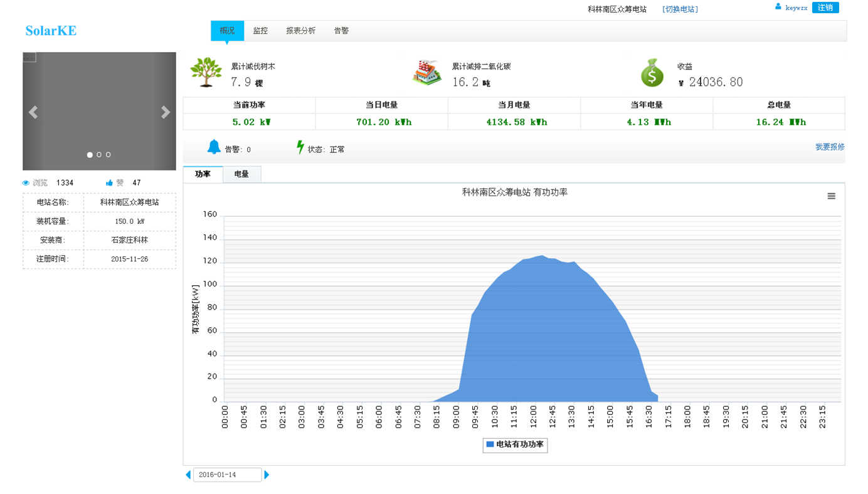Image resolution: width=868 pixels, height=494 pixels.
Task: Click the green money bag icon
Action: pyautogui.click(x=652, y=73)
